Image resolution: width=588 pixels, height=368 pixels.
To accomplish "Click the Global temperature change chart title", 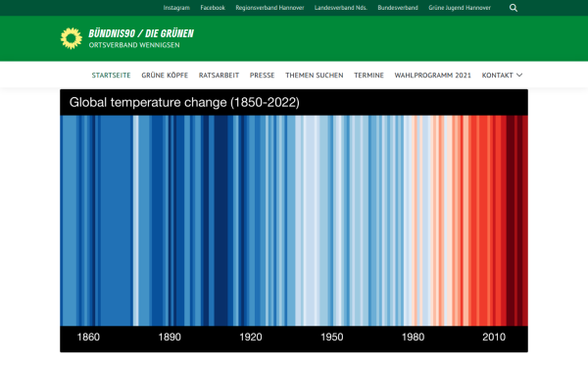I will (x=184, y=102).
